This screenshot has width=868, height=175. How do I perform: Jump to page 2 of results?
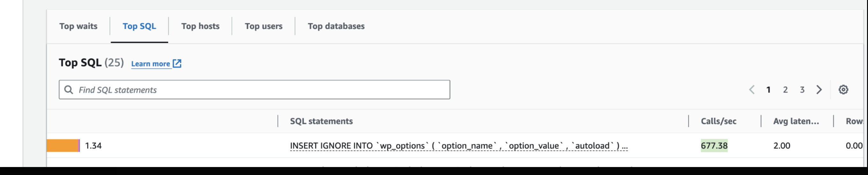(x=785, y=90)
